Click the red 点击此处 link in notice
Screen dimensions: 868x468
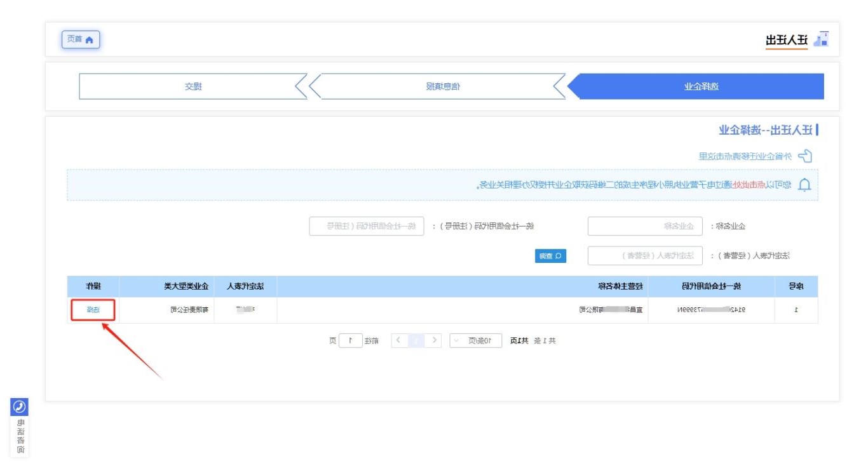[x=749, y=185]
